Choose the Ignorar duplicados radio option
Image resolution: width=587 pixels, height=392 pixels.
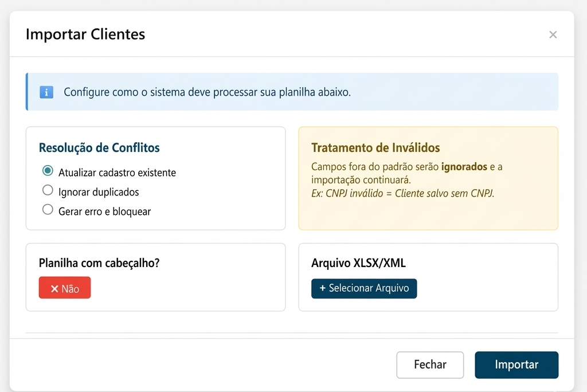(48, 191)
